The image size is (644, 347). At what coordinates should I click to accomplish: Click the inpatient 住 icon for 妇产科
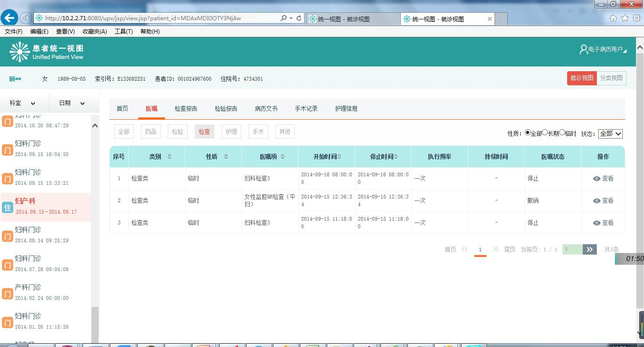[8, 207]
